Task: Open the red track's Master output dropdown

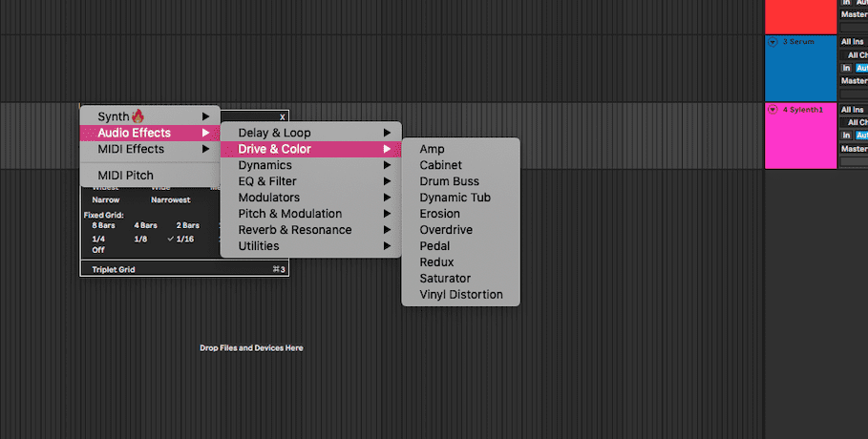Action: [x=854, y=14]
